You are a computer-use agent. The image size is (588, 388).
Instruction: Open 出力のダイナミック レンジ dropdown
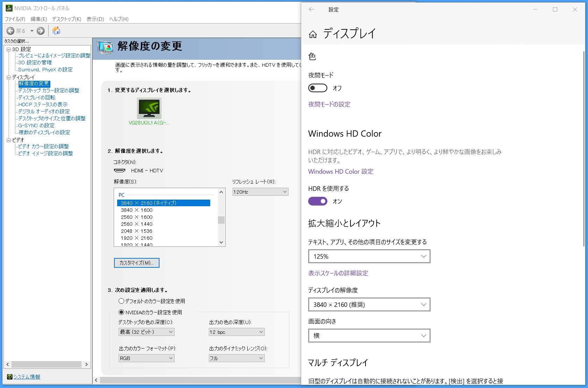(x=237, y=358)
